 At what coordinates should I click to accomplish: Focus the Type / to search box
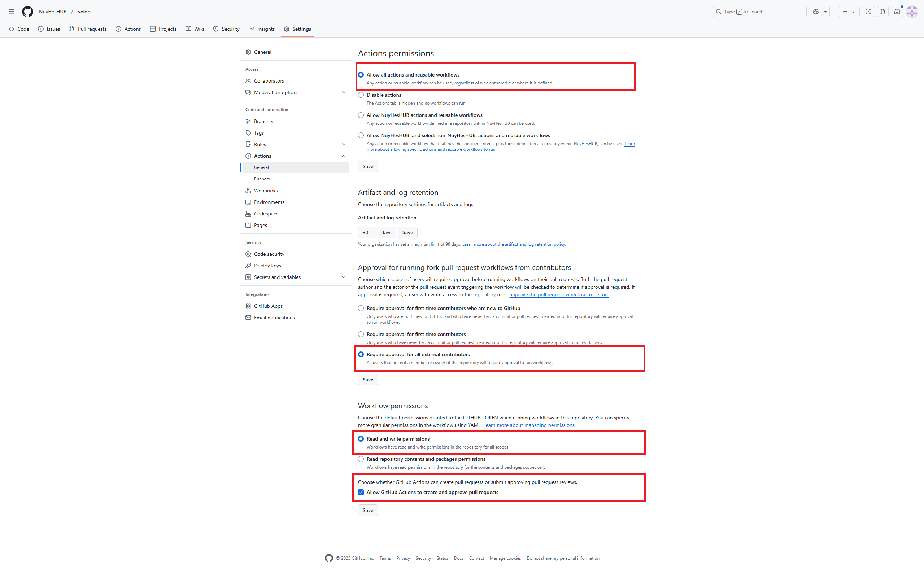[759, 12]
